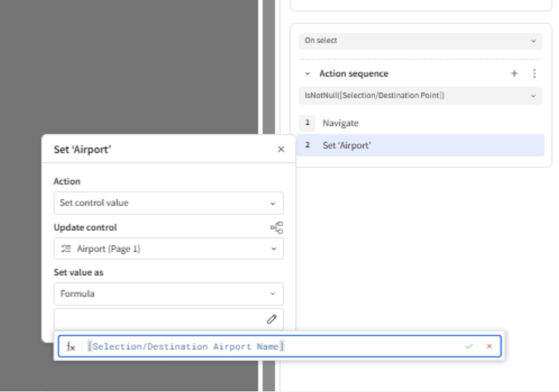Open the Formula value type dropdown
Screen dimensions: 559x392
coord(168,294)
